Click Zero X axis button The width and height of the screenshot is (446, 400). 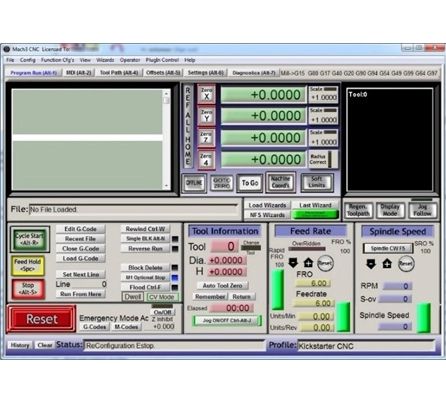coord(206,94)
